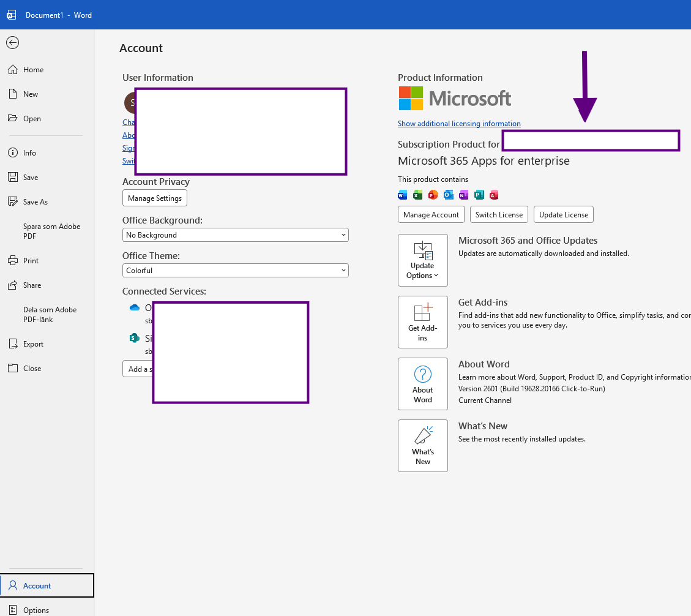Click the Microsoft logo
Image resolution: width=691 pixels, height=616 pixels.
455,99
